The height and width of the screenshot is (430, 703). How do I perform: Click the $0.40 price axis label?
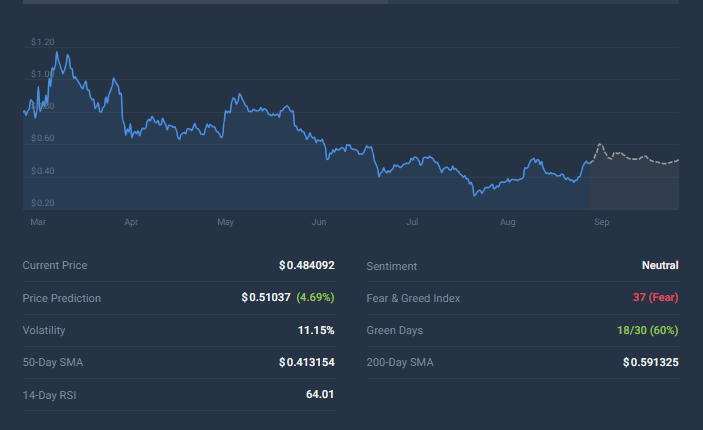click(x=43, y=171)
